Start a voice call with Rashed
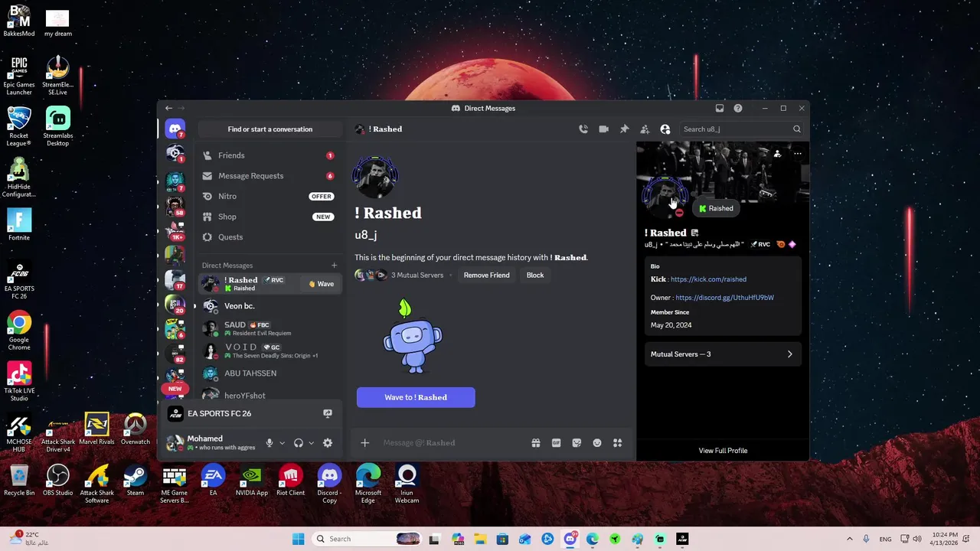The width and height of the screenshot is (980, 551). (x=583, y=129)
